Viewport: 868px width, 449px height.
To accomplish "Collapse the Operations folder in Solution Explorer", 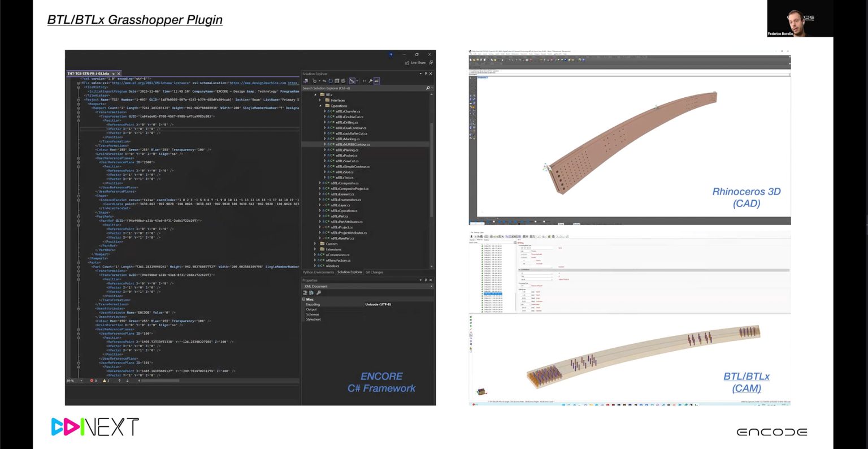I will point(320,106).
